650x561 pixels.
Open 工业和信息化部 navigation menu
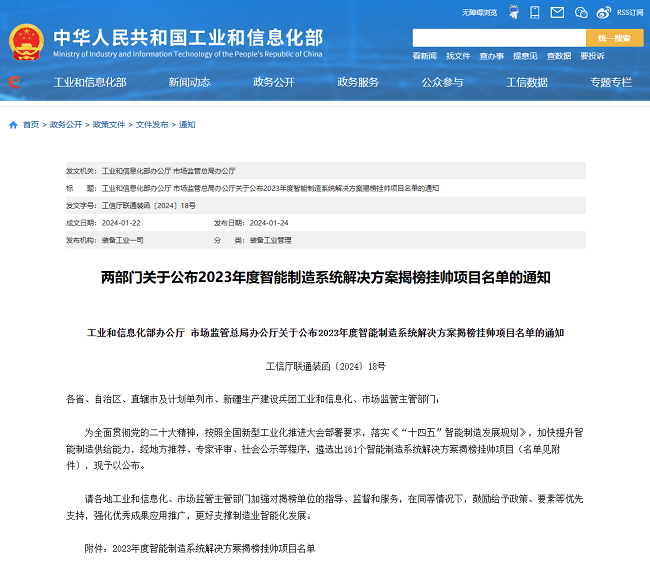point(90,82)
